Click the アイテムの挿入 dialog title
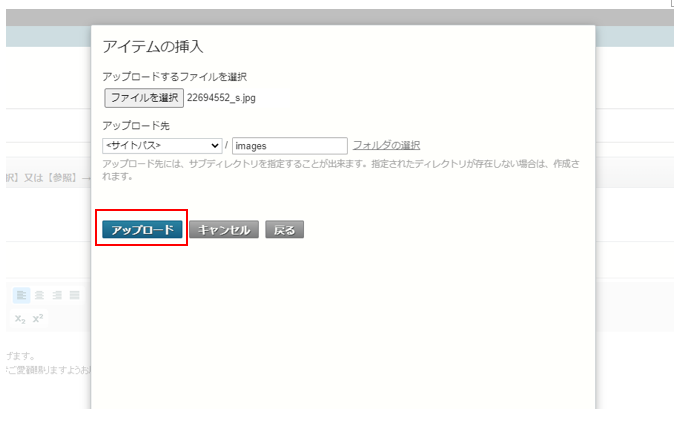674x431 pixels. point(154,47)
